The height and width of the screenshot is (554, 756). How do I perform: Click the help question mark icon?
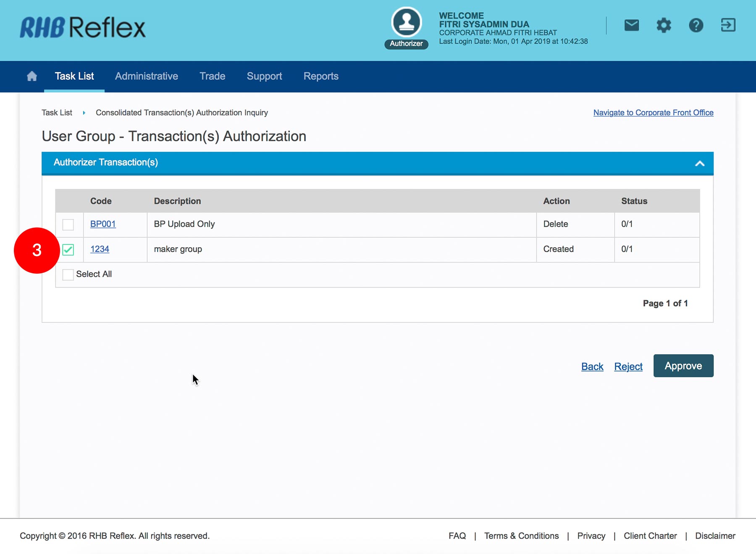click(x=696, y=26)
